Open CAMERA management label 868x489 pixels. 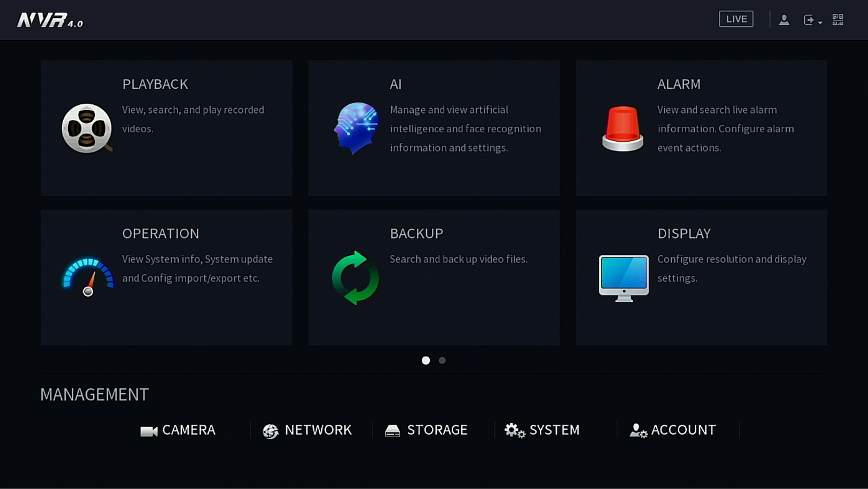tap(189, 430)
